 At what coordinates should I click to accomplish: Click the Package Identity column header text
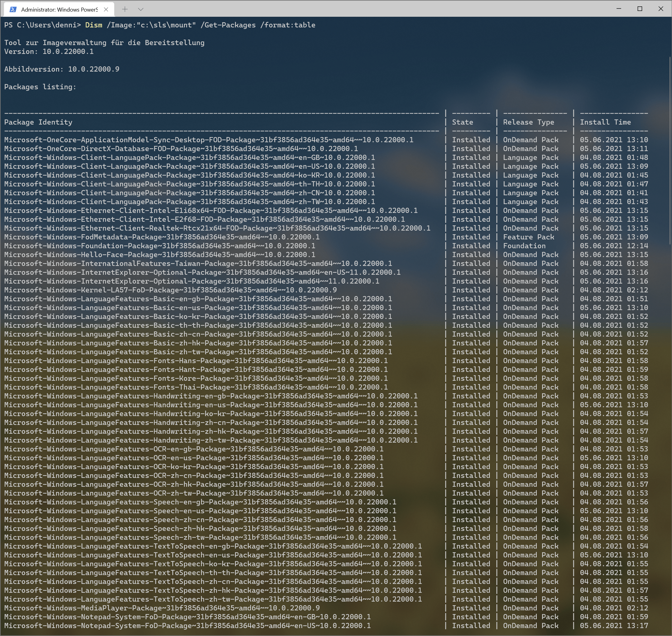click(38, 122)
